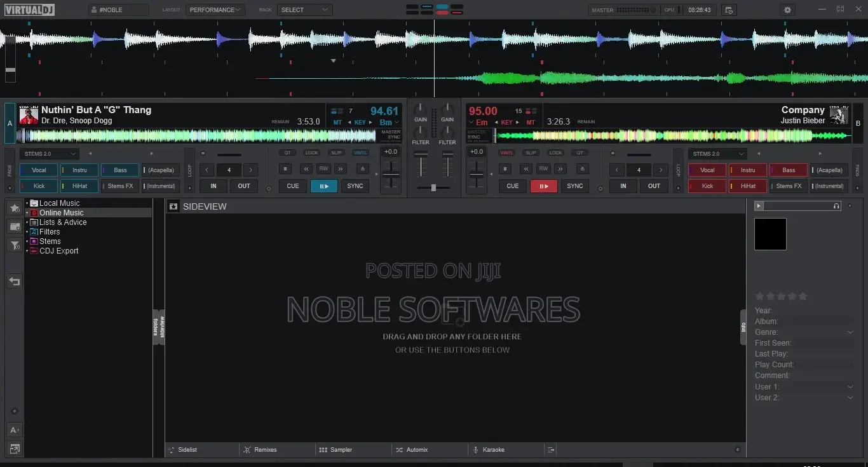Open the settings gear in the top bar
The width and height of the screenshot is (868, 467).
coord(788,10)
